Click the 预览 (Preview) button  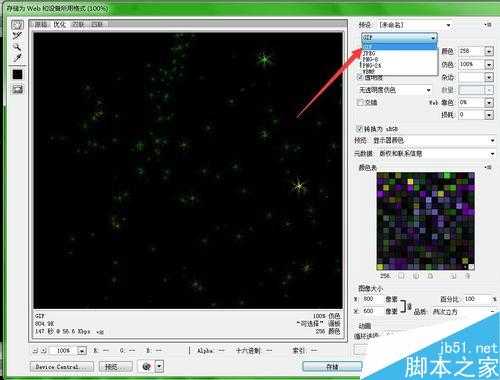(115, 367)
